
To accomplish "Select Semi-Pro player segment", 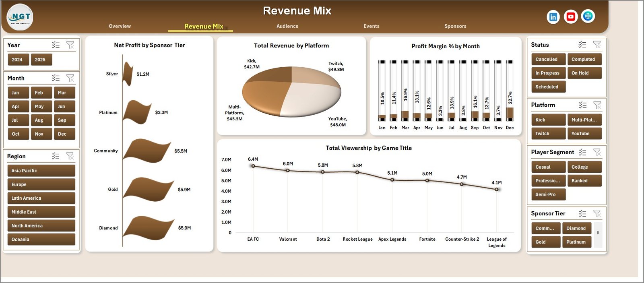I will 548,194.
